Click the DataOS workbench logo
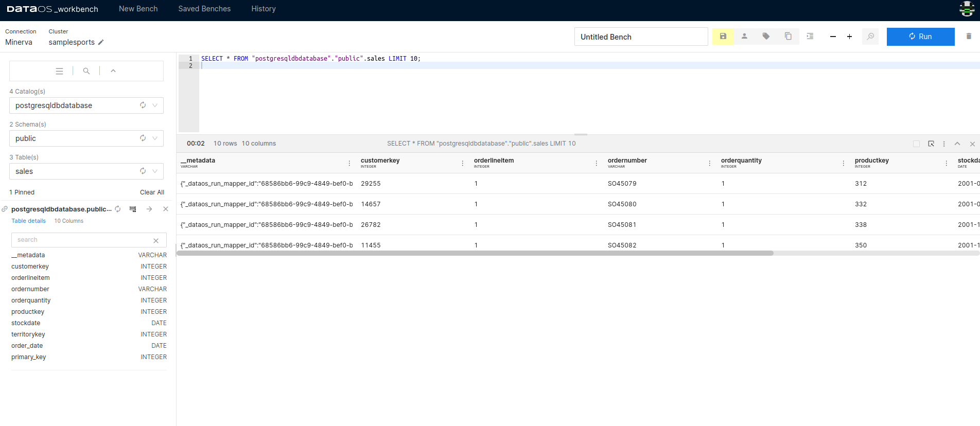 (x=52, y=9)
